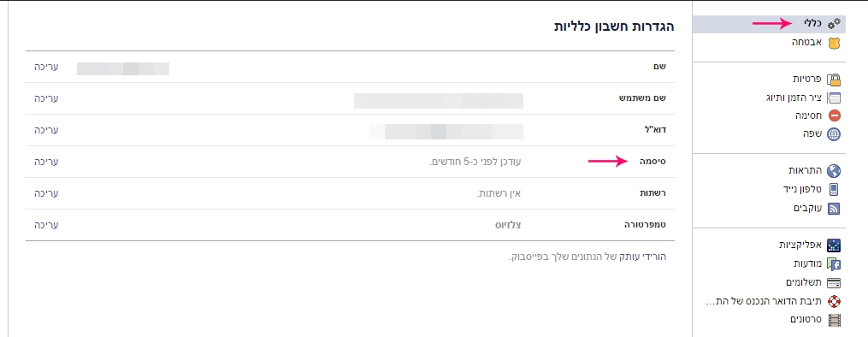Edit (עריכה) the Email (דוא"ל) row
Image resolution: width=868 pixels, height=337 pixels.
coord(46,130)
